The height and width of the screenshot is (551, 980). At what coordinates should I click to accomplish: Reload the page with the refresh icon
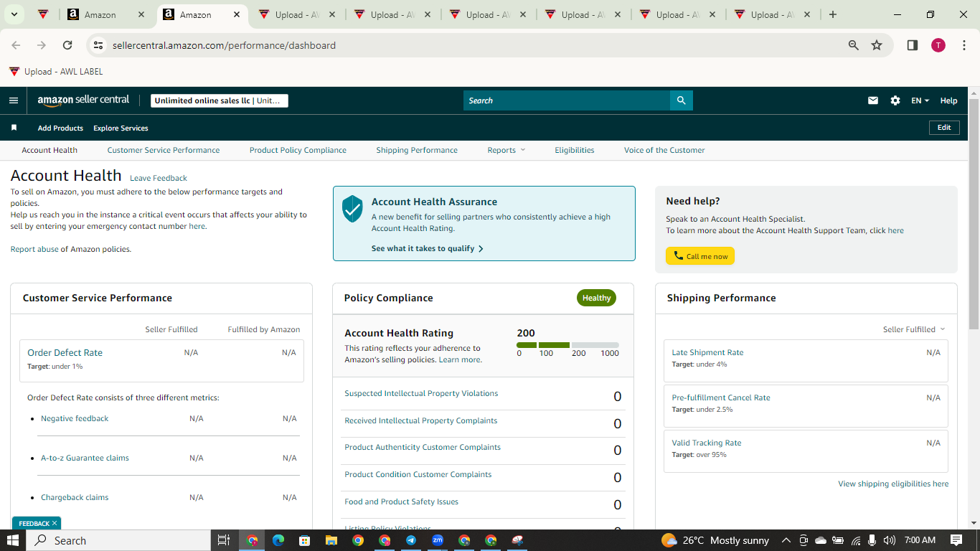(x=67, y=45)
